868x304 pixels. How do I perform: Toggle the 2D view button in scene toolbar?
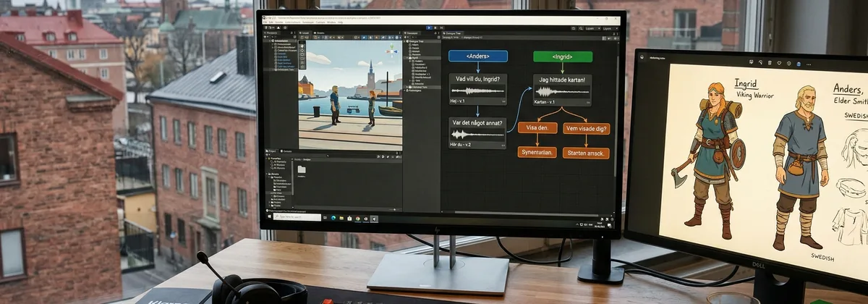click(x=364, y=38)
